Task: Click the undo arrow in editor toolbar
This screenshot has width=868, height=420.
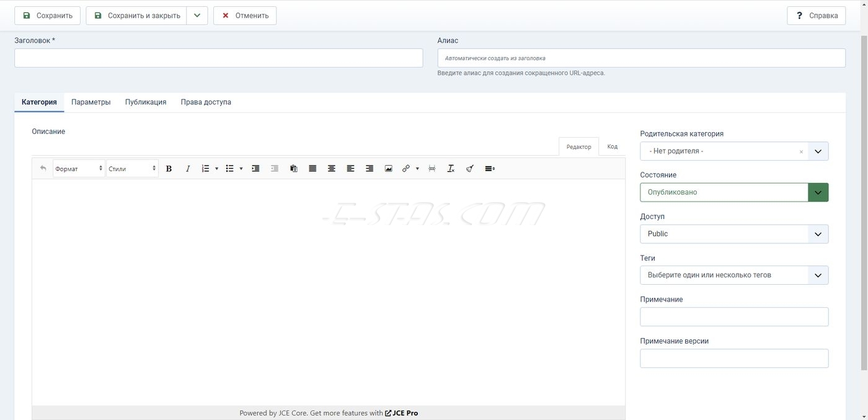Action: pyautogui.click(x=43, y=168)
